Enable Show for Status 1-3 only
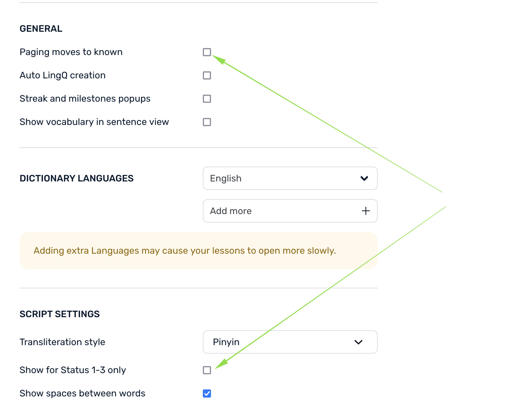The image size is (510, 420). [207, 370]
